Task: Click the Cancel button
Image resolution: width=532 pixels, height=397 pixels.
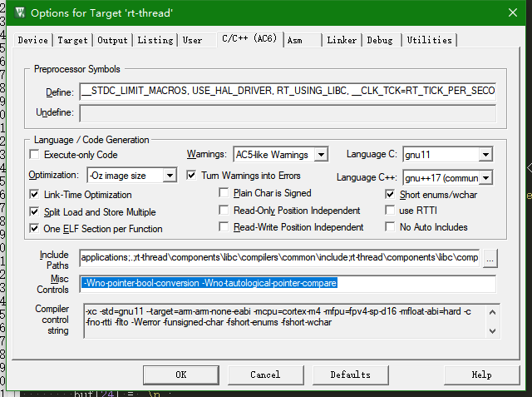Action: tap(266, 375)
